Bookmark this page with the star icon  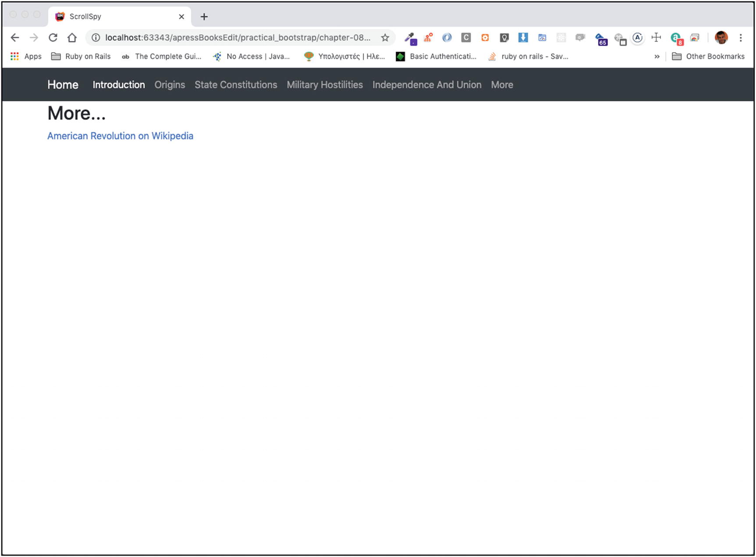click(x=385, y=38)
